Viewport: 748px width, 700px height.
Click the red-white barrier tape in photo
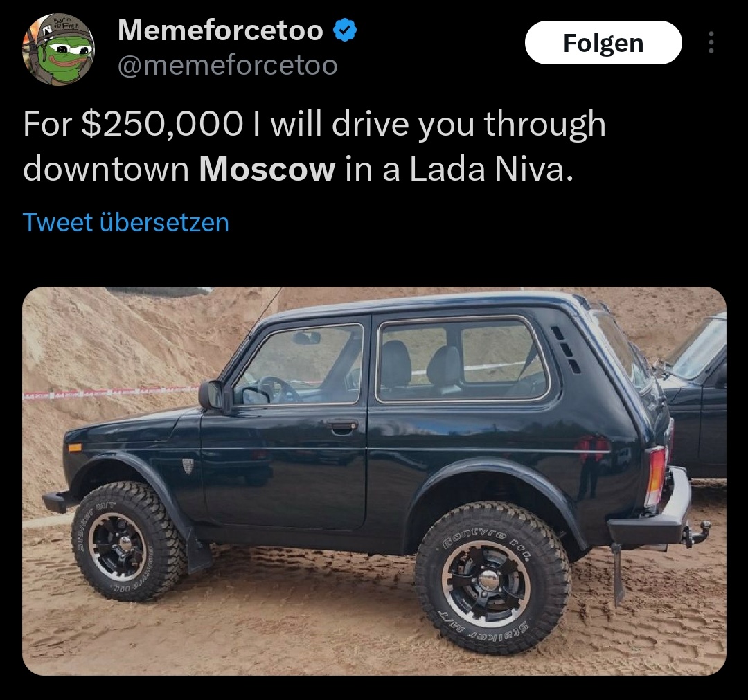coord(112,393)
